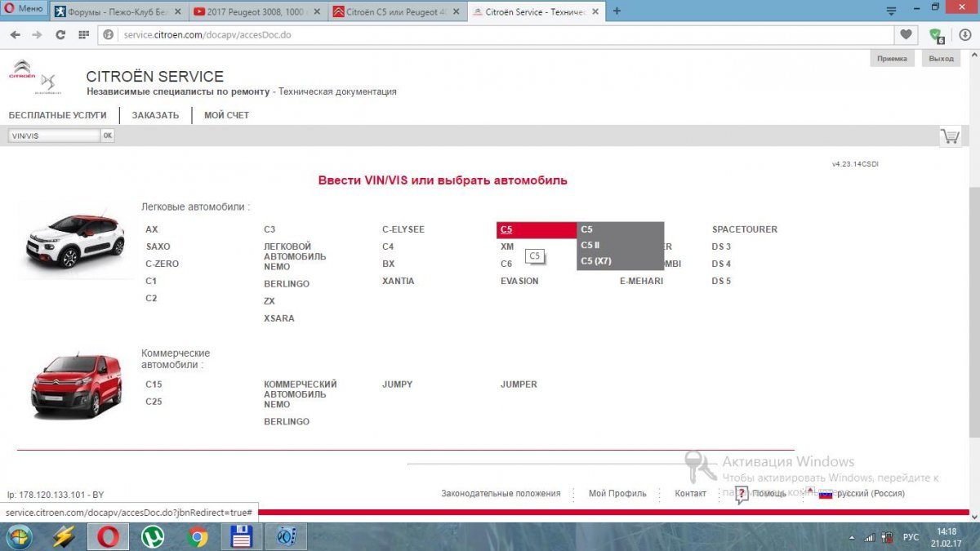Open the BERLINGO passenger car link

287,284
